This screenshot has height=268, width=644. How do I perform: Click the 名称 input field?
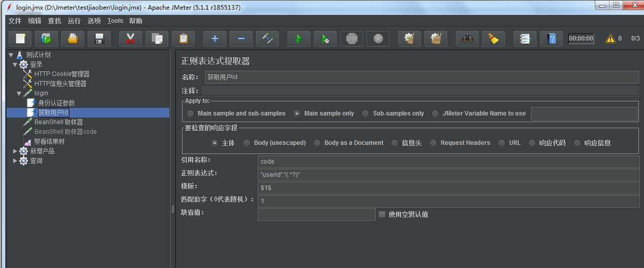click(x=421, y=77)
